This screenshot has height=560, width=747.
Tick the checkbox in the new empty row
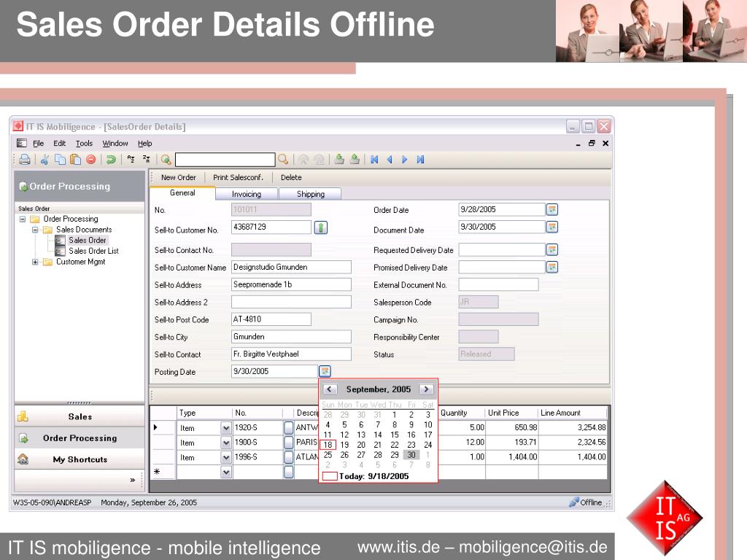(288, 472)
